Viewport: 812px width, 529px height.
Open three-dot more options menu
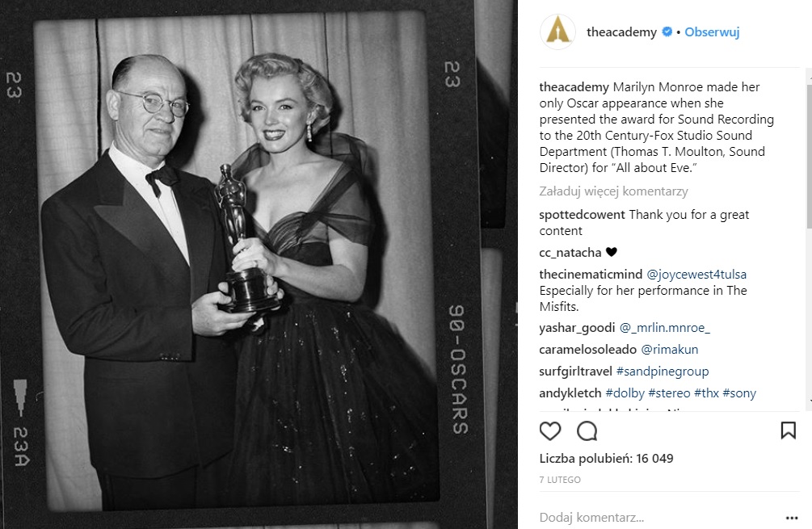(791, 518)
